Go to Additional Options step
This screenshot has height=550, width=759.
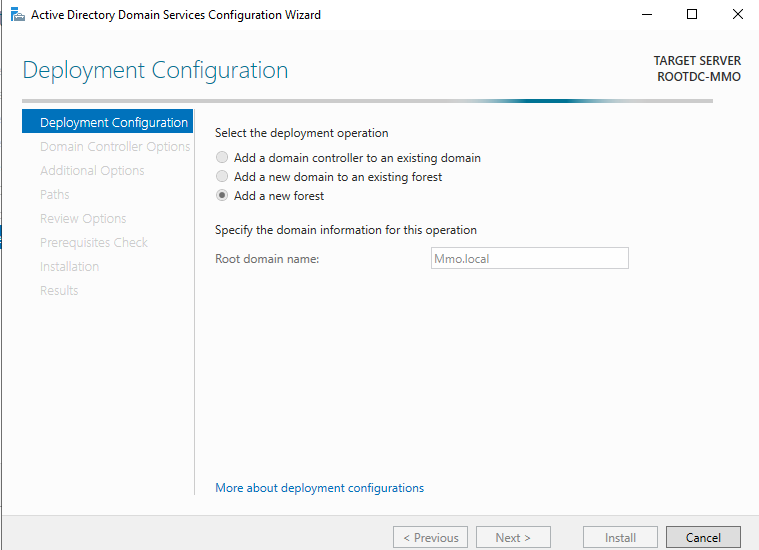[92, 170]
